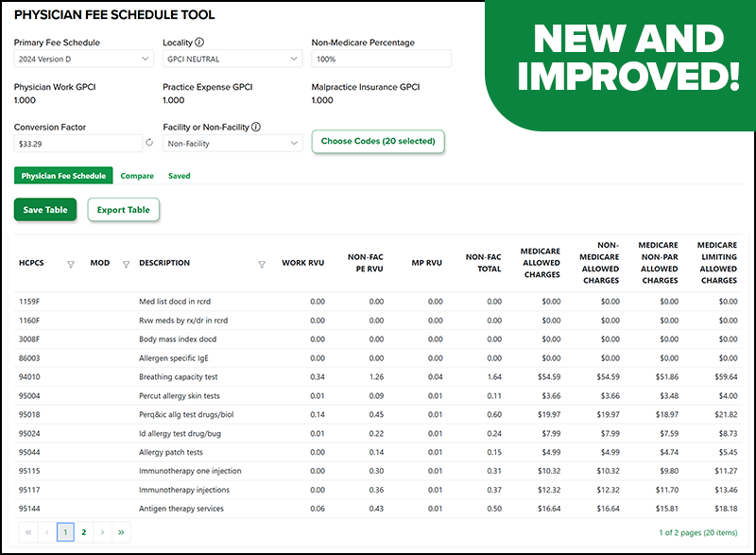Switch to the Saved tab
Image resolution: width=756 pixels, height=555 pixels.
coord(180,176)
